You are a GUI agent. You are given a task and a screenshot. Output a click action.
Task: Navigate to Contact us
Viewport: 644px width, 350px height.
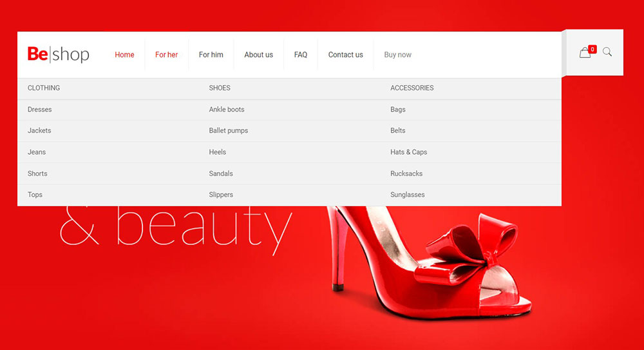click(x=345, y=55)
